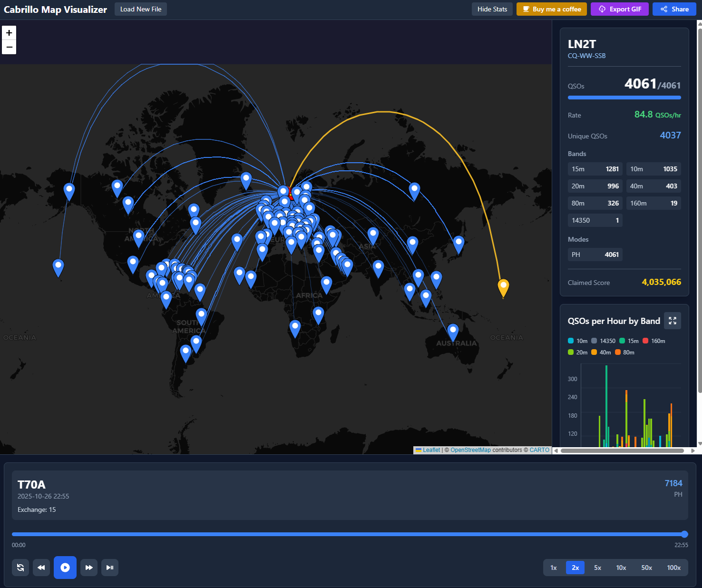
Task: Select the rewind playback icon
Action: (41, 568)
